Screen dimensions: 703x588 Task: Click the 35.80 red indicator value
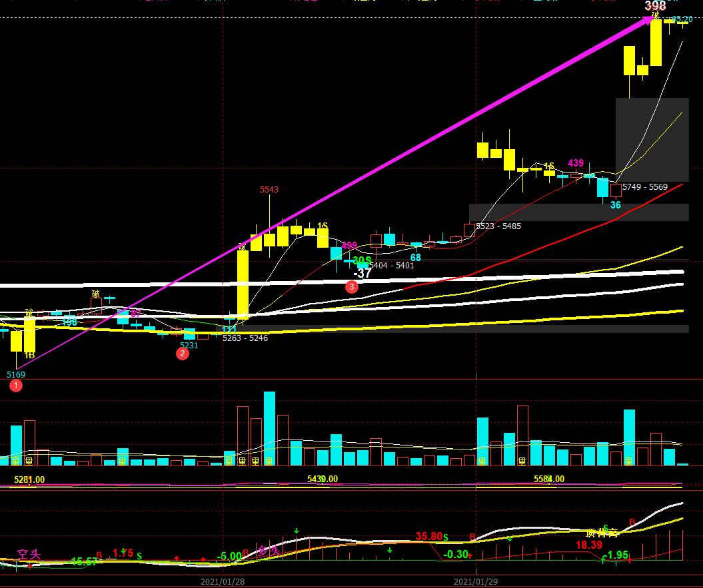click(x=428, y=536)
